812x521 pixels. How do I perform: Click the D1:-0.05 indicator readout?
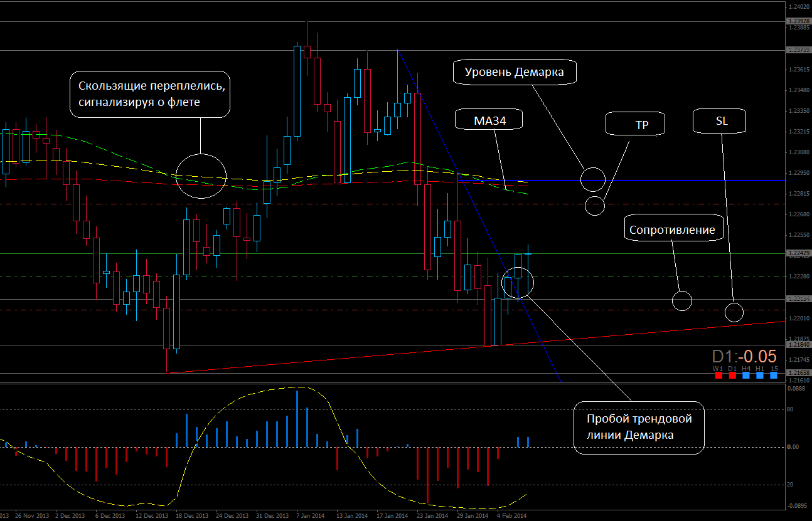pos(744,355)
